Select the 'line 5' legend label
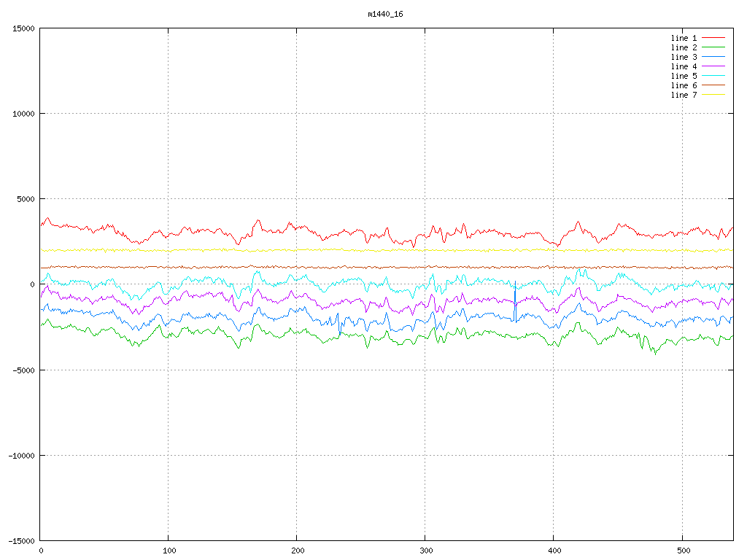 pos(684,76)
